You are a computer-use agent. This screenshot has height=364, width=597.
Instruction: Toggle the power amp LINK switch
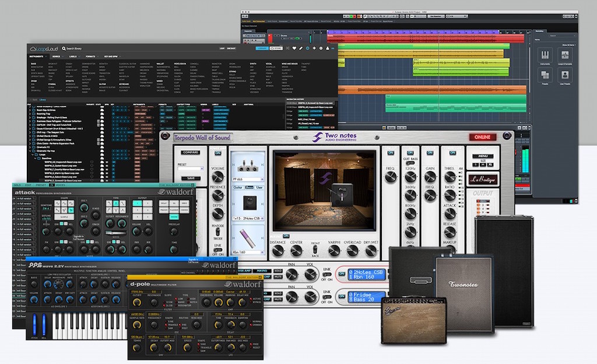[x=218, y=249]
